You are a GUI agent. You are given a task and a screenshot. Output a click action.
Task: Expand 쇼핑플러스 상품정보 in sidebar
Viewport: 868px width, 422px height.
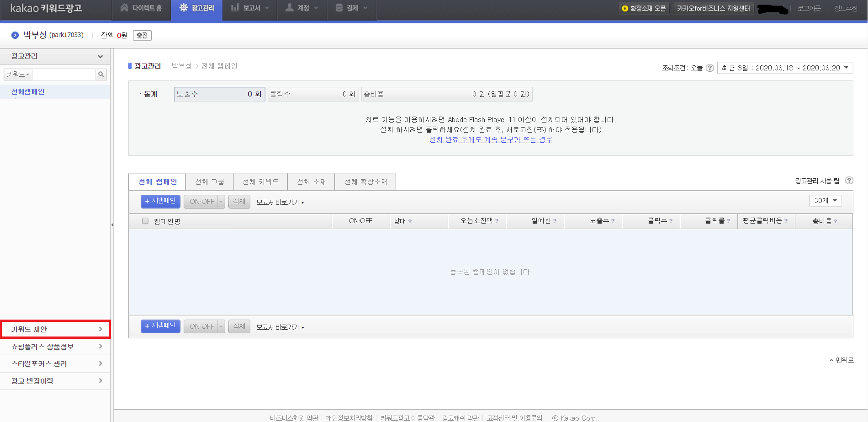coord(55,347)
